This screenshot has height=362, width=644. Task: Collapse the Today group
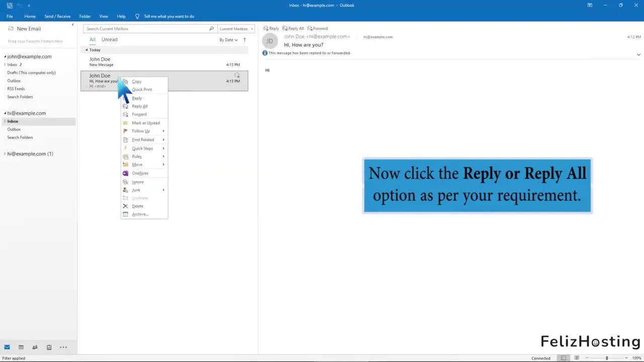coord(87,50)
